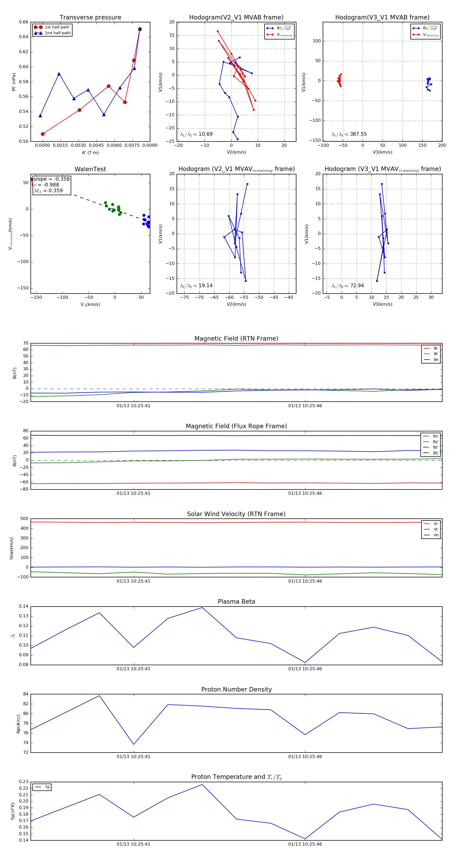Click the "V_A(km/s)" x-axis label of WalenTest
473x868 pixels.
coord(90,305)
